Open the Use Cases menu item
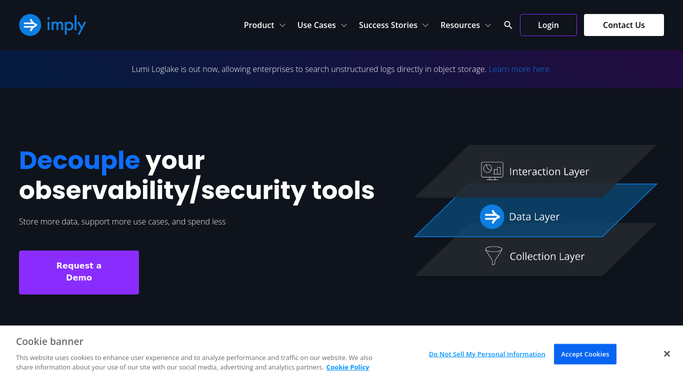Image resolution: width=683 pixels, height=384 pixels. 316,25
